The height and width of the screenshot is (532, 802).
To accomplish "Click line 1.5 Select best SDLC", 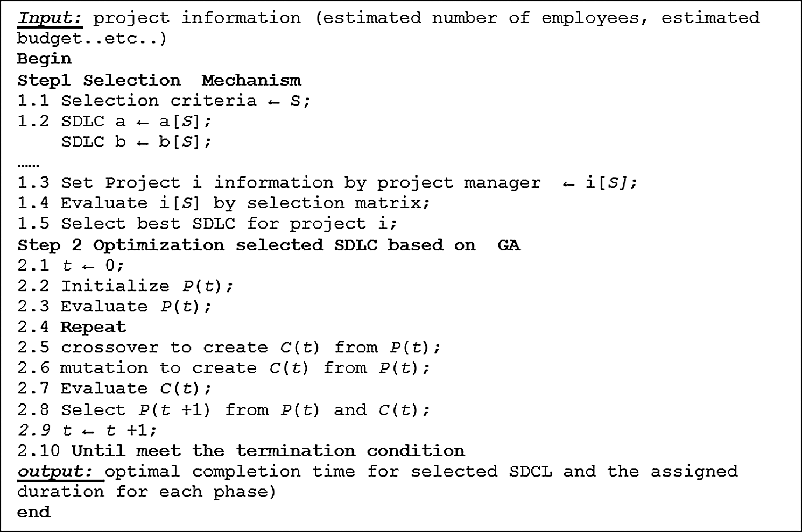I will coord(207,223).
